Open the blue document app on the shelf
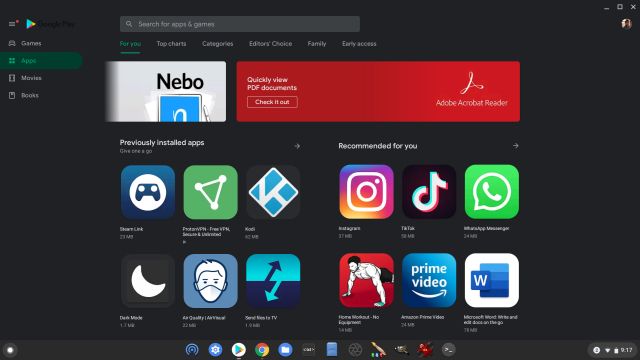This screenshot has height=360, width=640. pyautogui.click(x=332, y=350)
